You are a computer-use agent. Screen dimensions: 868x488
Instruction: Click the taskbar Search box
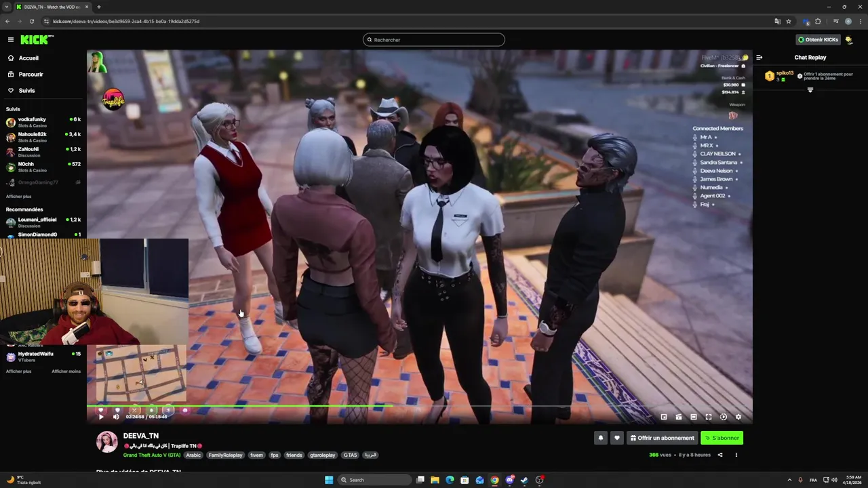click(x=375, y=480)
